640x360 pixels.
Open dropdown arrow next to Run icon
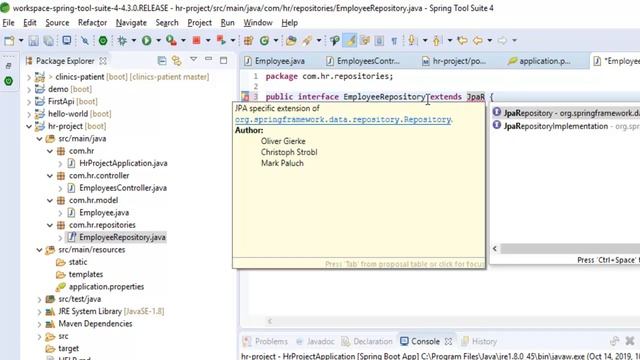(x=158, y=40)
